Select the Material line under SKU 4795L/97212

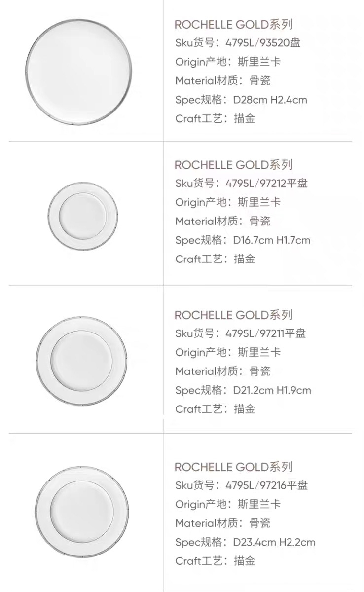(223, 222)
